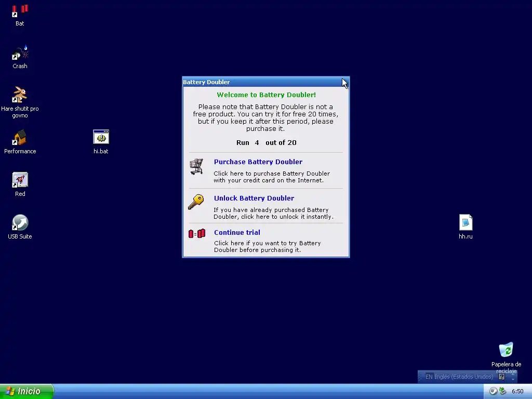
Task: Click the 6:50 taskbar clock
Action: (x=517, y=391)
